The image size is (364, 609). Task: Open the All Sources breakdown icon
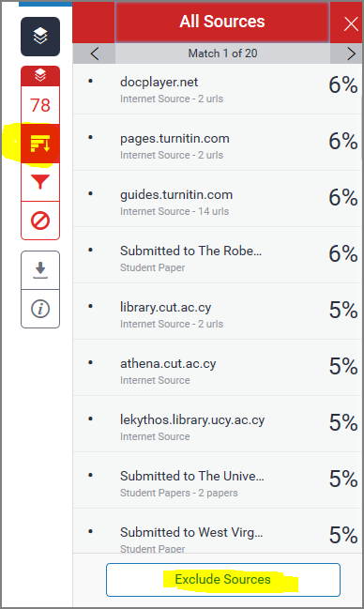coord(40,144)
